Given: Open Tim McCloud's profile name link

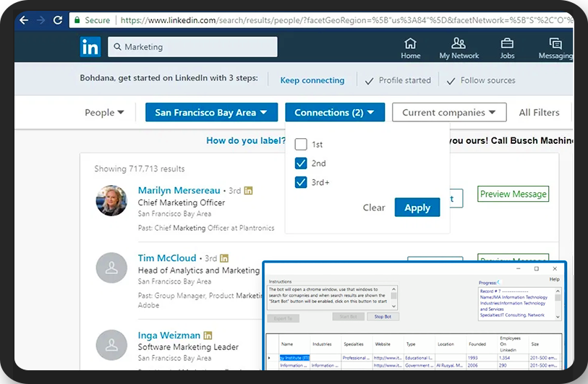Looking at the screenshot, I should 167,258.
